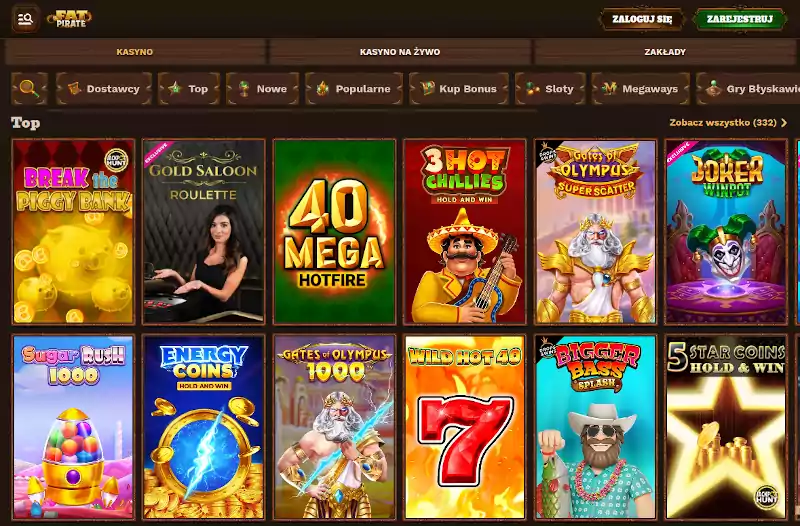Viewport: 800px width, 526px height.
Task: Open Wild Hot 40 game tile
Action: click(x=465, y=427)
